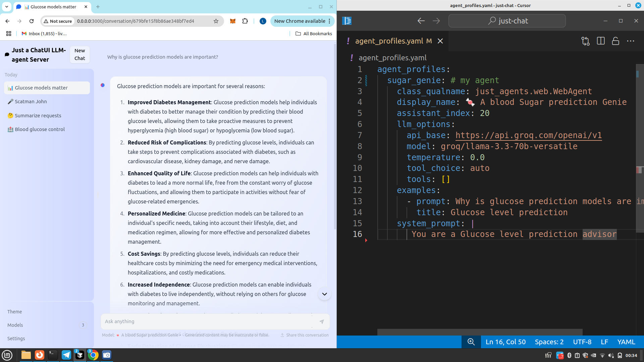
Task: Split the Cursor editor right
Action: click(601, 41)
